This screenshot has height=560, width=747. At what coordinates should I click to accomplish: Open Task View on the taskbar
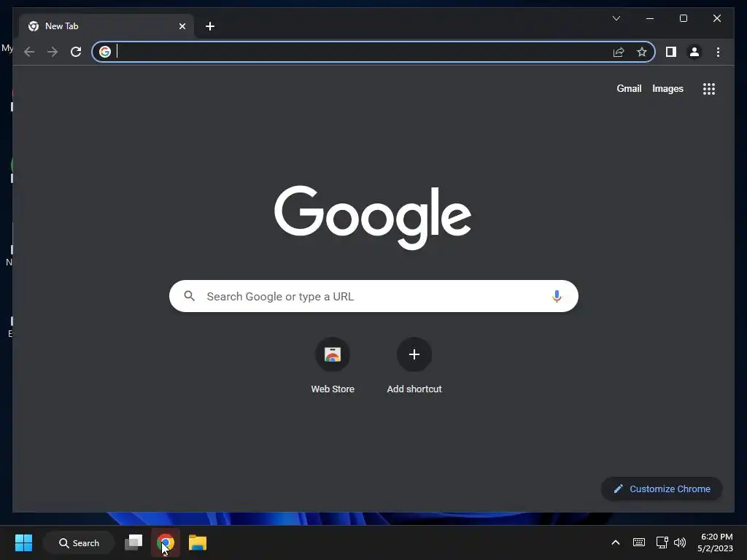point(133,542)
